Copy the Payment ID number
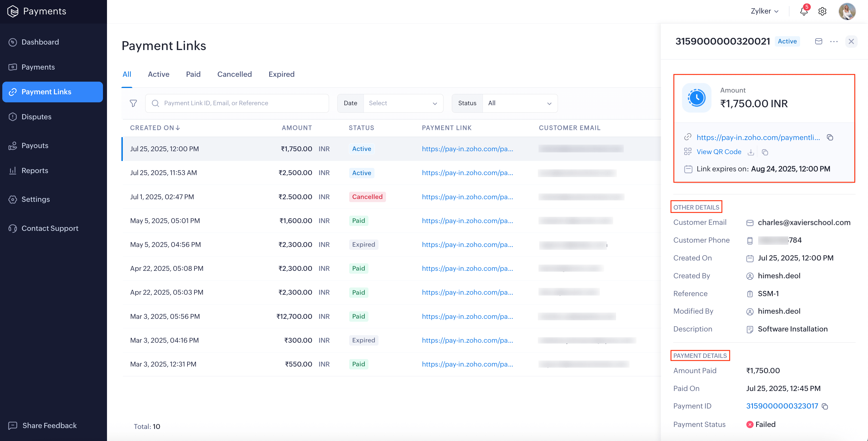The image size is (868, 441). coord(825,406)
